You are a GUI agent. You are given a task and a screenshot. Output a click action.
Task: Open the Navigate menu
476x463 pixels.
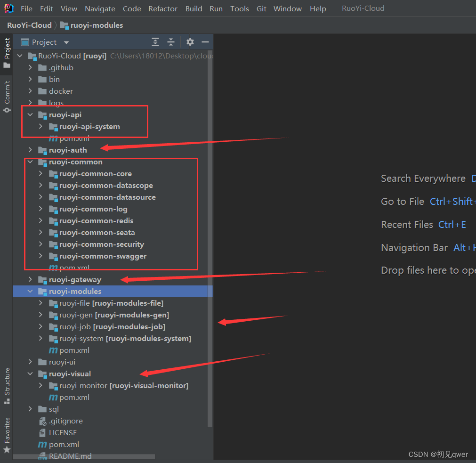coord(100,9)
